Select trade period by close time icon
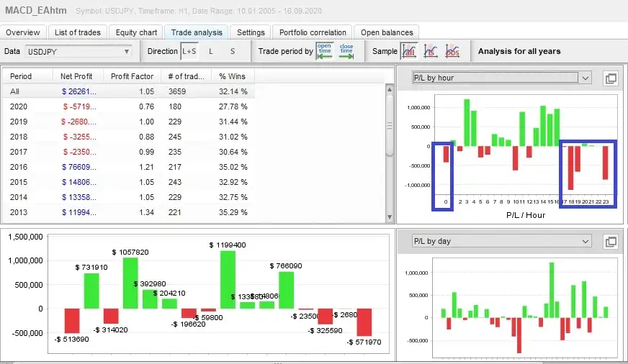Image resolution: width=628 pixels, height=364 pixels. [346, 51]
